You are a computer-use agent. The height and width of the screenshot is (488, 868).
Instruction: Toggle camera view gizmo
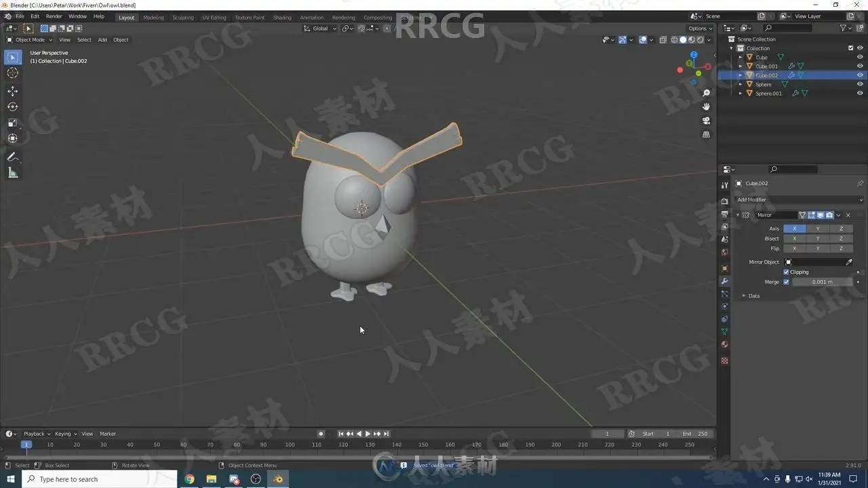(x=706, y=121)
